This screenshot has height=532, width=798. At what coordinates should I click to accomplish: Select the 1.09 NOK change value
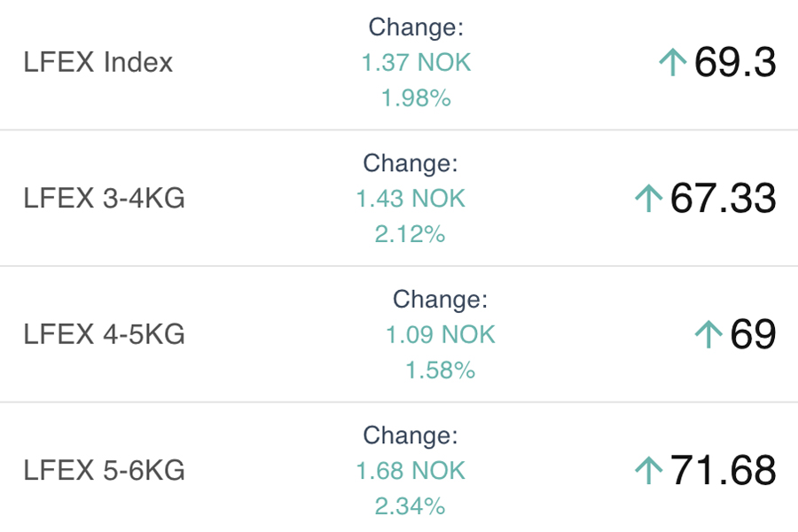(441, 334)
